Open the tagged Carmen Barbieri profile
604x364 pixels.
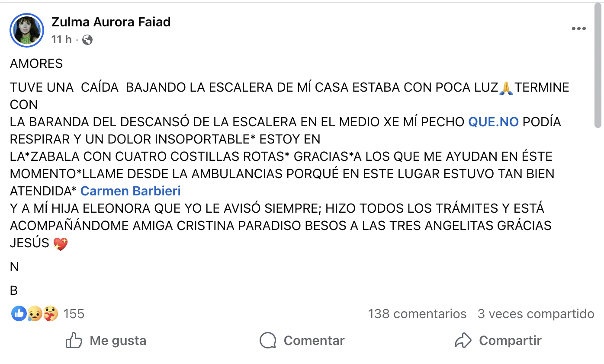coord(130,191)
